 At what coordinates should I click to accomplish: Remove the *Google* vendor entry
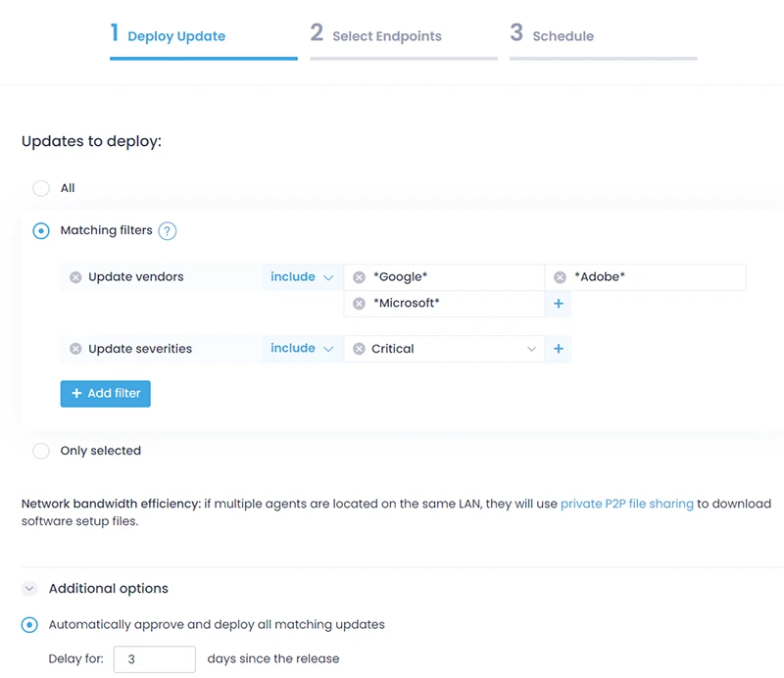click(x=359, y=277)
